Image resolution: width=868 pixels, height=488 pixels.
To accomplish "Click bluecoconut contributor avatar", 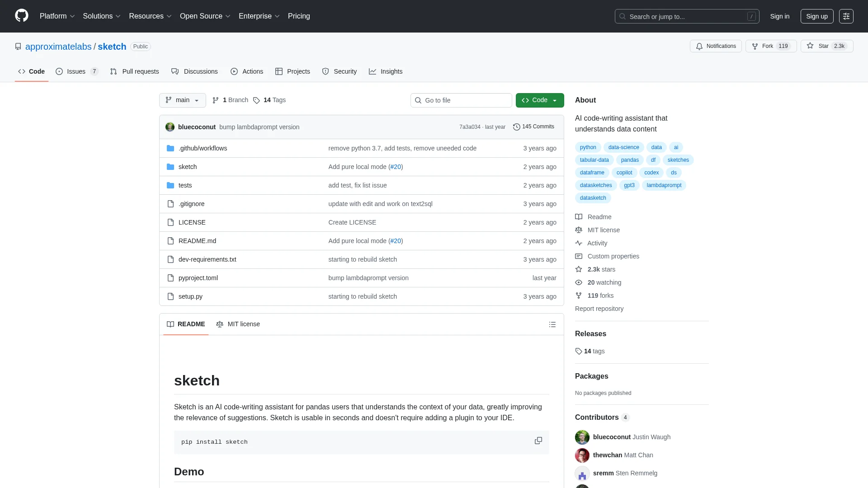I will pyautogui.click(x=582, y=437).
